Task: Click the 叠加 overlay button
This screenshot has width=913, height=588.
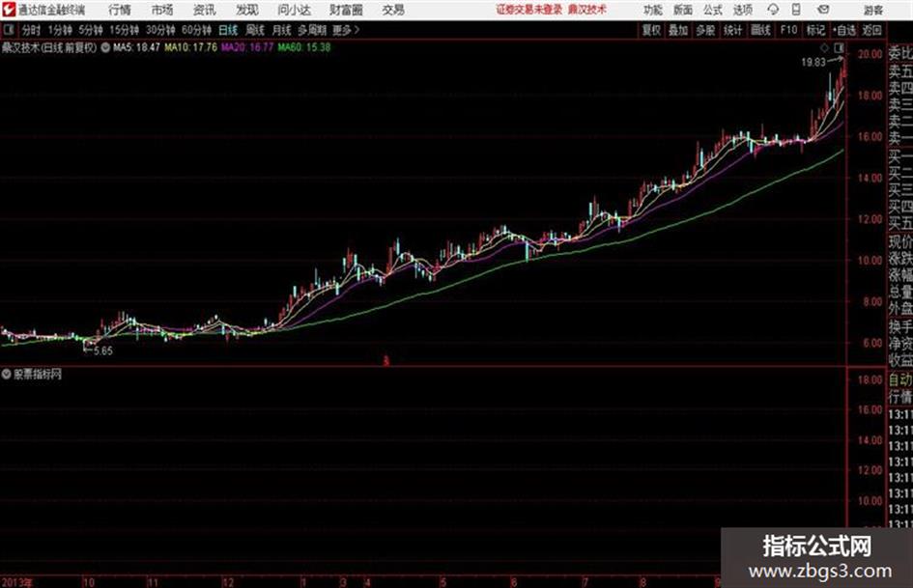Action: 678,30
